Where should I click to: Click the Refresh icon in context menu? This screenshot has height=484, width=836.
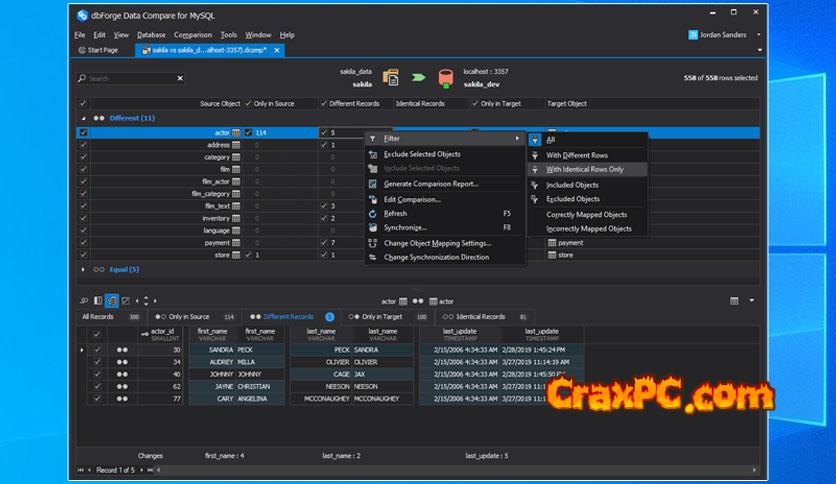point(373,213)
